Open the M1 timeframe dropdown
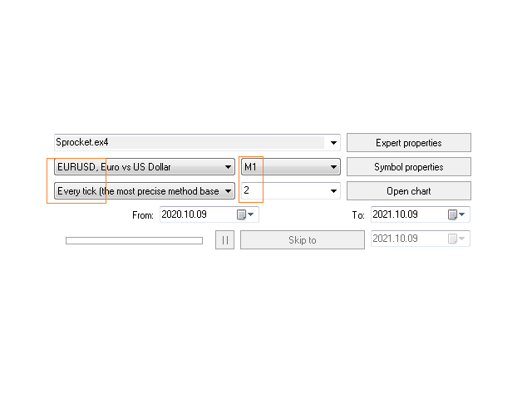This screenshot has width=532, height=399. [291, 167]
